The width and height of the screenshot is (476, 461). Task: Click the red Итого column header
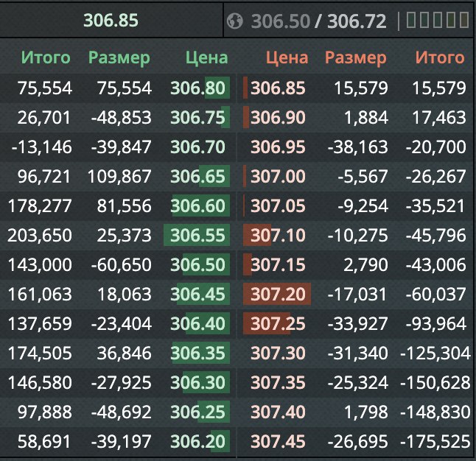pyautogui.click(x=440, y=57)
